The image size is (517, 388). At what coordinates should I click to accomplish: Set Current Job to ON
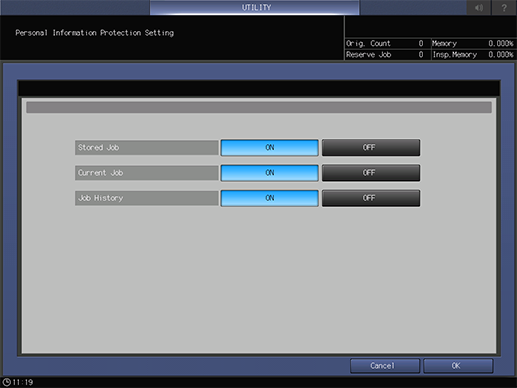pos(269,173)
